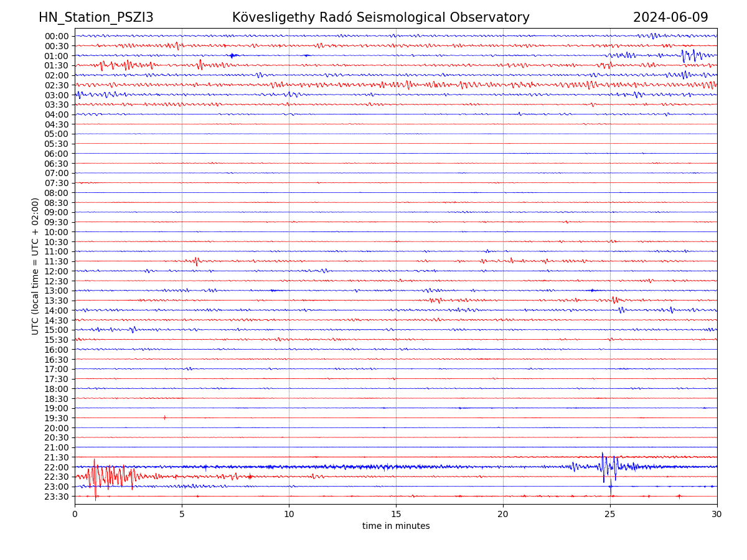Click the 19:30 row label
This screenshot has height=560, width=747.
pos(56,418)
